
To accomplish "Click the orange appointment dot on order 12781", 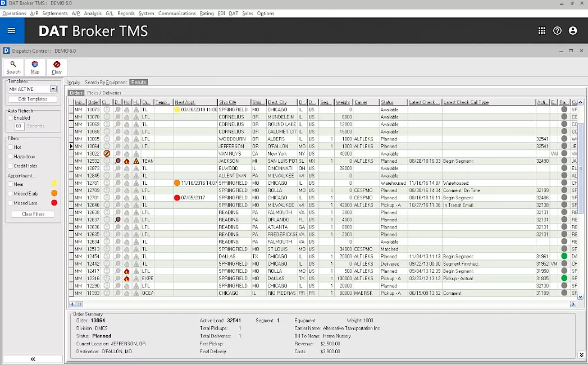I will click(x=177, y=183).
